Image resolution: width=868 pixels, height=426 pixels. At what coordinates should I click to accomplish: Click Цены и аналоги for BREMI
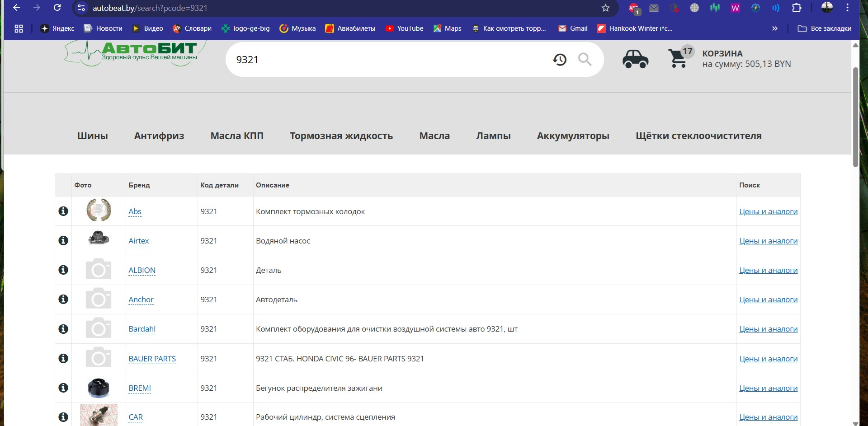click(768, 388)
